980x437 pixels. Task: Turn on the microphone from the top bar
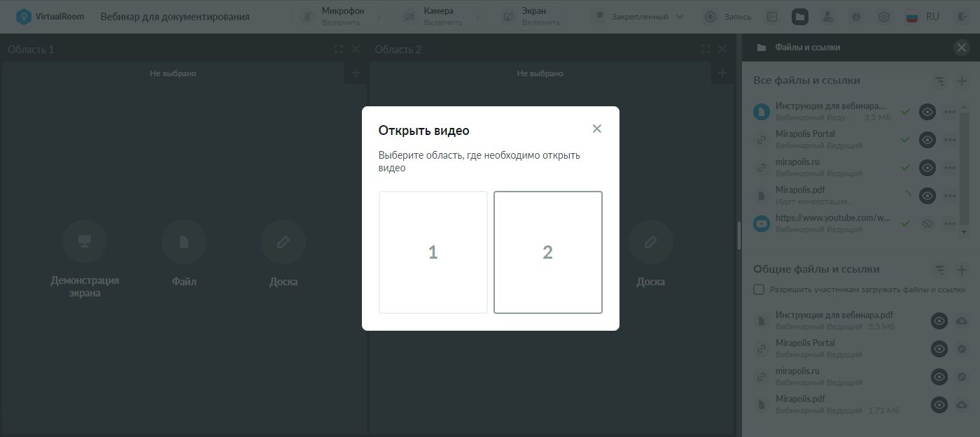[x=331, y=17]
